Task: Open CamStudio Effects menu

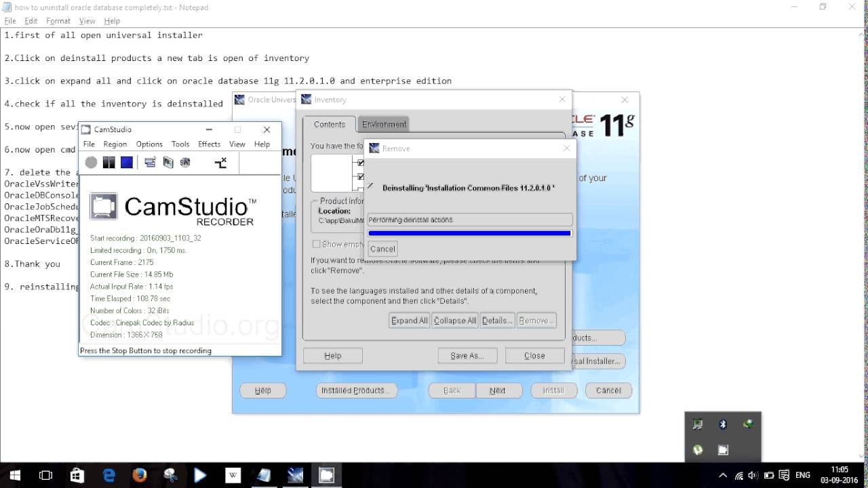Action: click(209, 144)
